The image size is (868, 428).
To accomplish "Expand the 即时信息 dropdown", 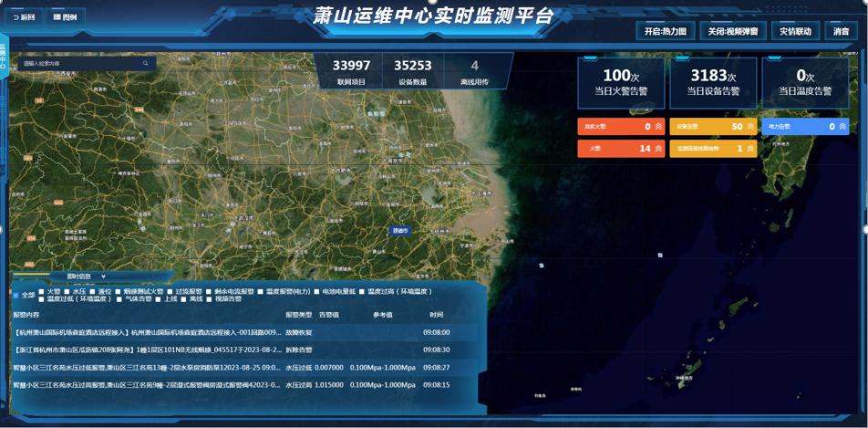I will 104,277.
